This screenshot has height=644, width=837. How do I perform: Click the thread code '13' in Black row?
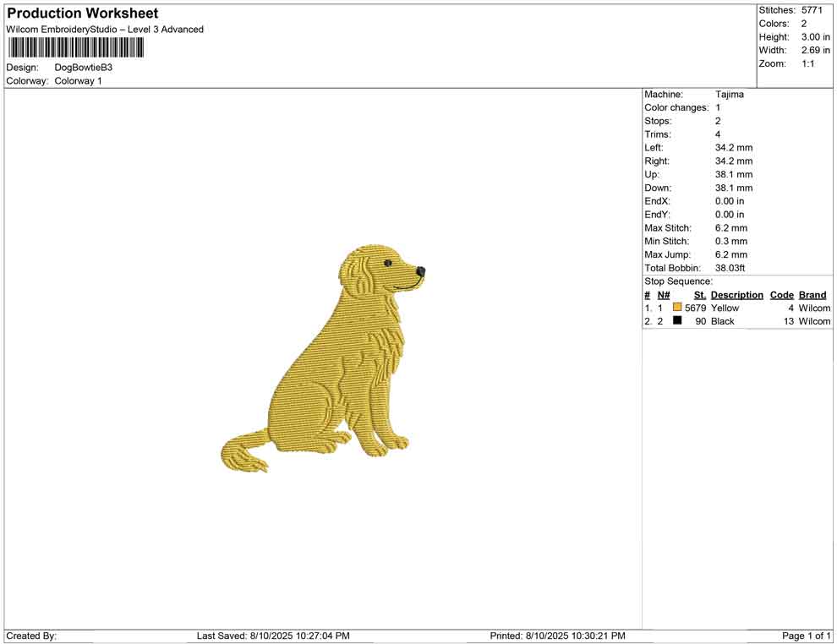(789, 321)
